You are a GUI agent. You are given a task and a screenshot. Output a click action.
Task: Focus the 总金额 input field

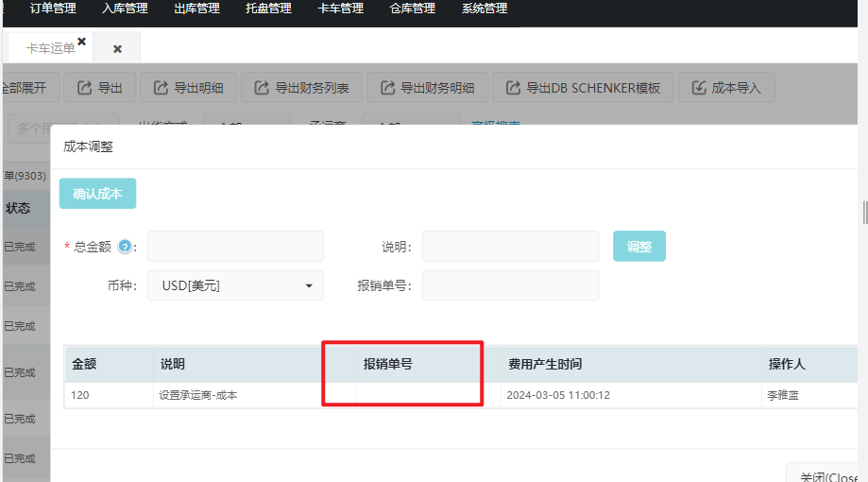(x=236, y=246)
